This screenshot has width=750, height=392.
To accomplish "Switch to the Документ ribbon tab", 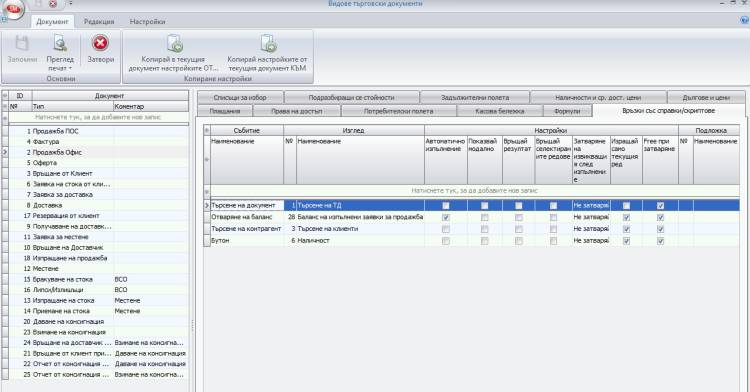I will point(52,22).
